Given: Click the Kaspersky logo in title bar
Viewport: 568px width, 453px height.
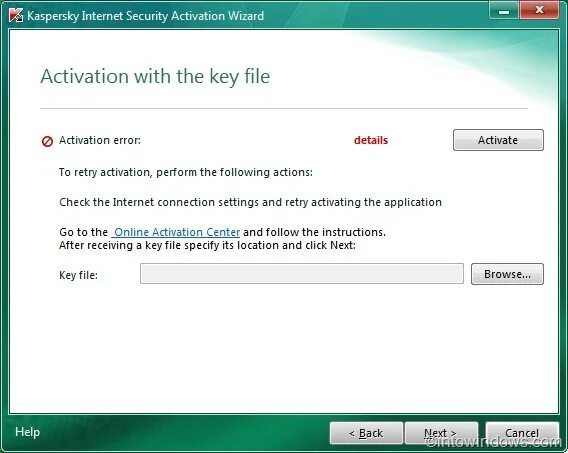Looking at the screenshot, I should (x=16, y=15).
